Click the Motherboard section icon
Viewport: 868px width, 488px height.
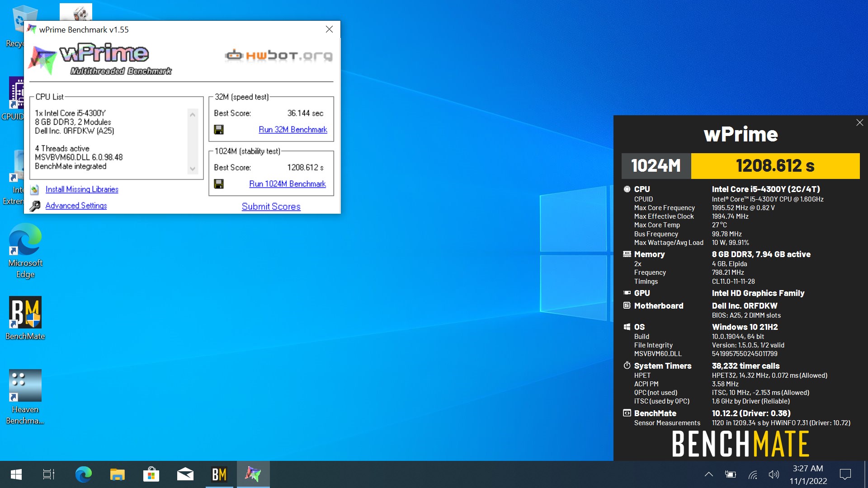[627, 306]
